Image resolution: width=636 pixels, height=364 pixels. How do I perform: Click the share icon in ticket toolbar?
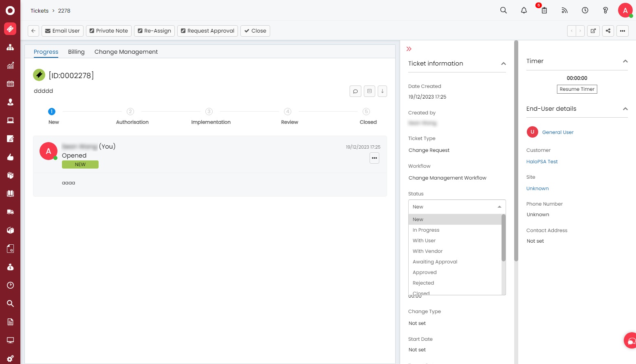pyautogui.click(x=608, y=31)
